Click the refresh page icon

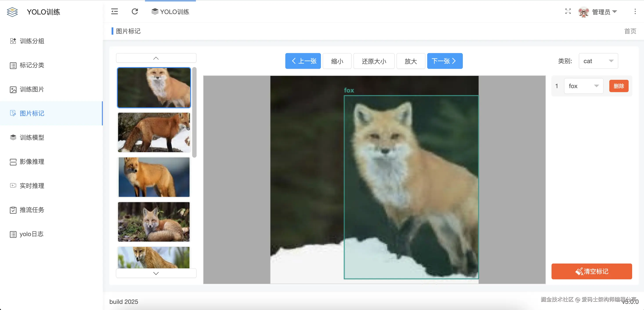135,11
